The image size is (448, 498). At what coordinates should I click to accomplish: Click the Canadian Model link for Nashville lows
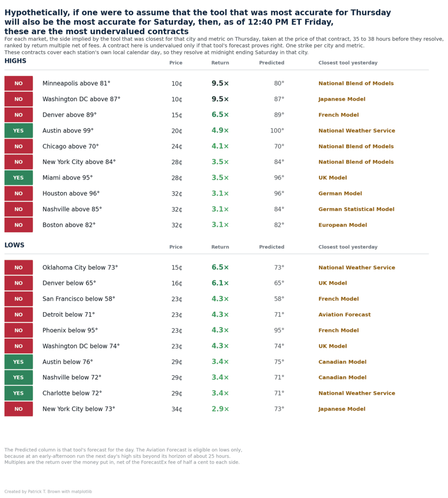(343, 378)
